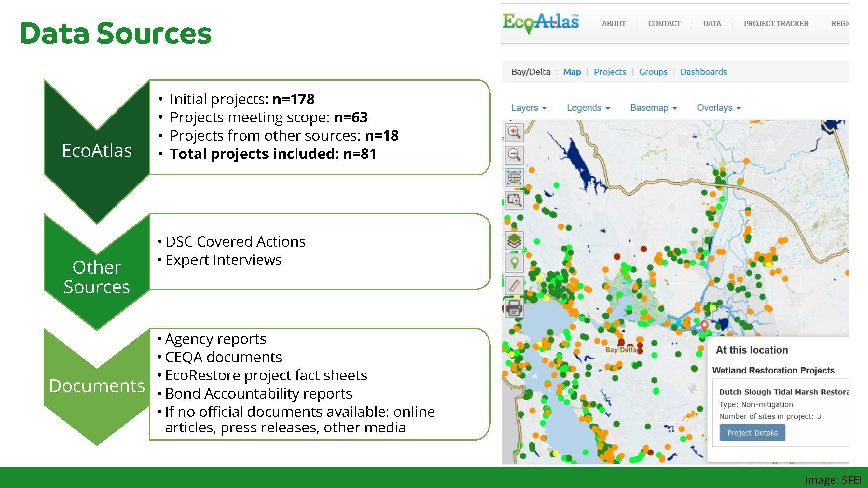Switch to the Groups tab
Screen dimensions: 868x488
point(653,72)
